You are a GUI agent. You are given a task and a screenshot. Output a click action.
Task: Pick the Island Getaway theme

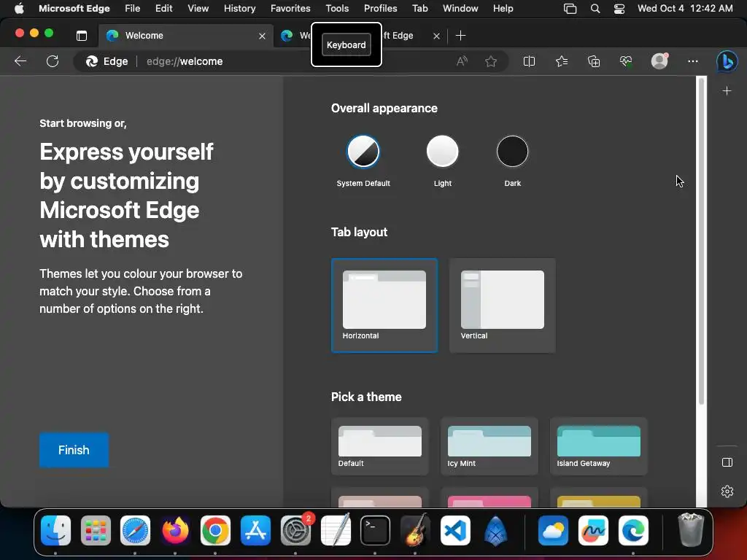point(599,446)
